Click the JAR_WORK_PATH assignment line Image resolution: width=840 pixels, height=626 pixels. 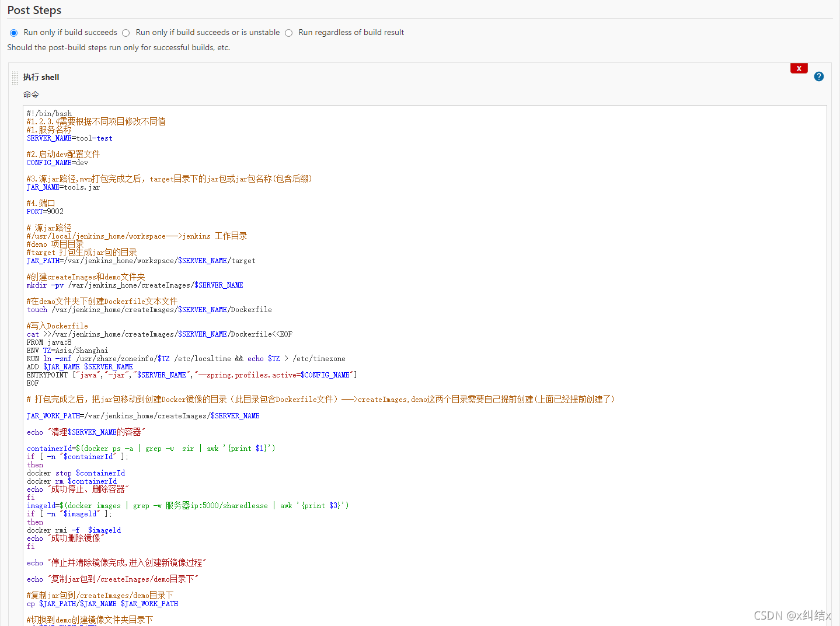143,416
